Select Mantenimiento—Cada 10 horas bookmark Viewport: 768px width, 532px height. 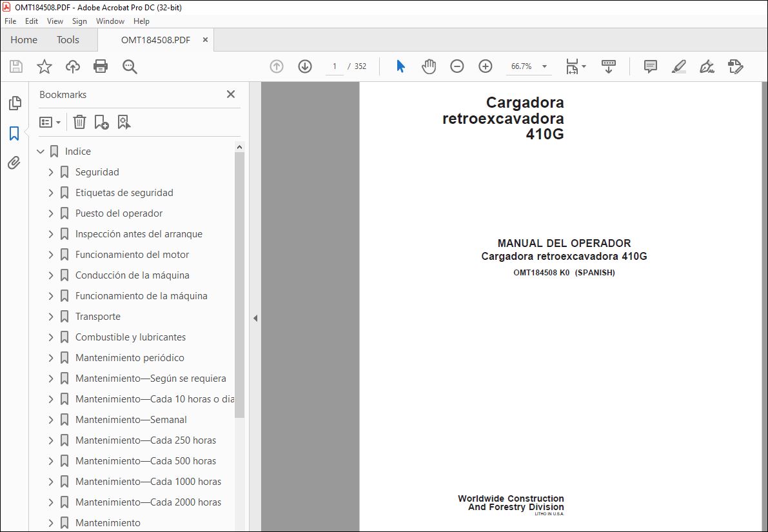pyautogui.click(x=155, y=399)
